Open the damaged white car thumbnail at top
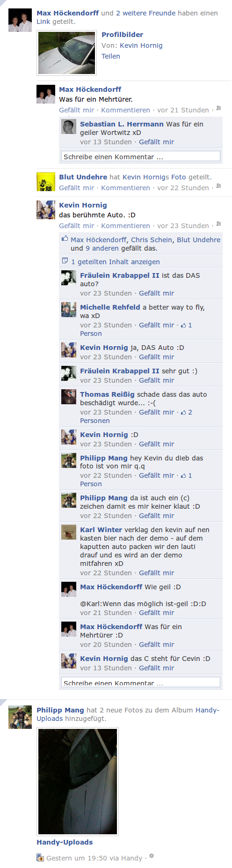Image resolution: width=232 pixels, height=868 pixels. coord(67,53)
